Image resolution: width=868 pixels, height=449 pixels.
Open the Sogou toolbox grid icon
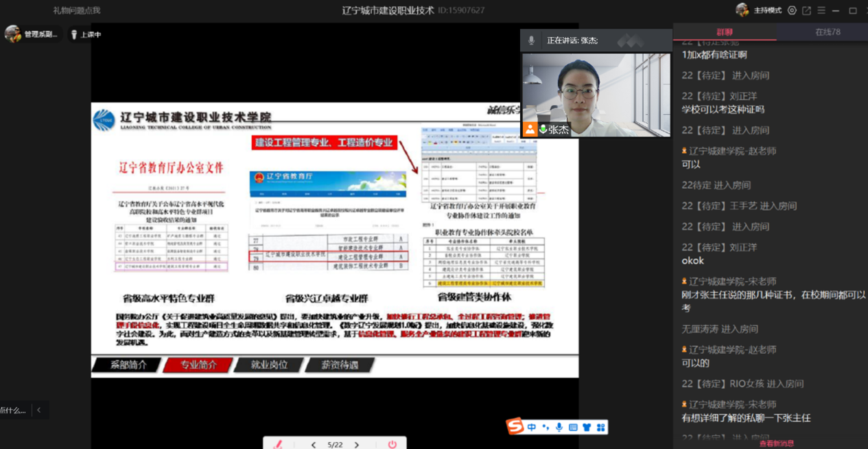601,427
